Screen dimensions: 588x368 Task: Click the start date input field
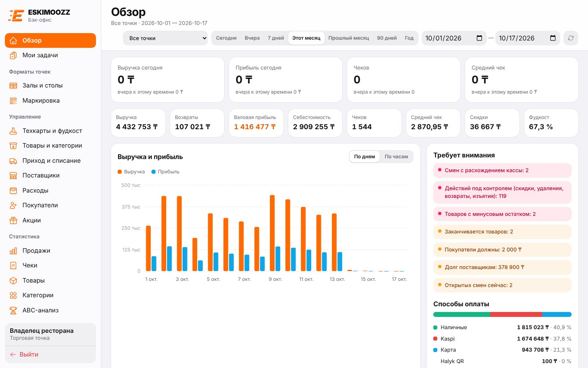[x=454, y=38]
